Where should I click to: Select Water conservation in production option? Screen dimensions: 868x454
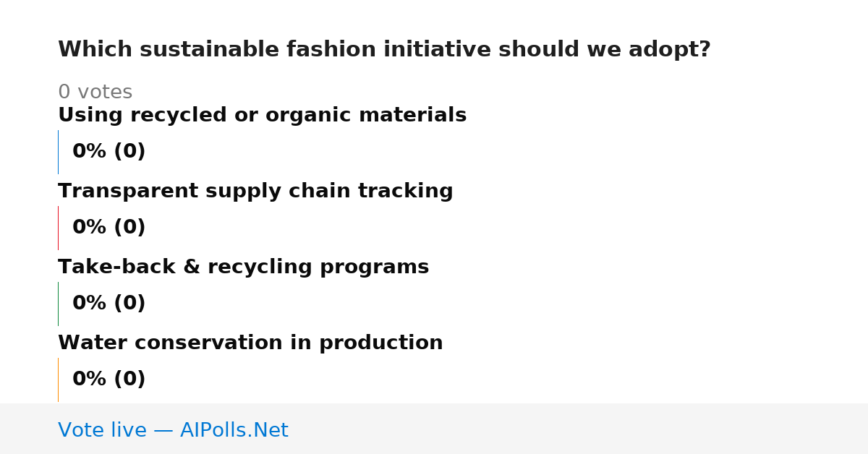point(250,343)
